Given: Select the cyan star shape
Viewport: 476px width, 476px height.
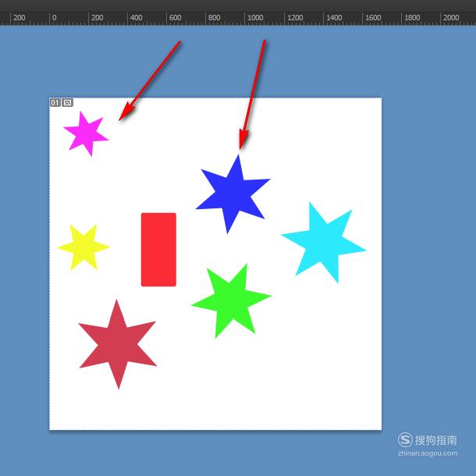Looking at the screenshot, I should tap(324, 243).
